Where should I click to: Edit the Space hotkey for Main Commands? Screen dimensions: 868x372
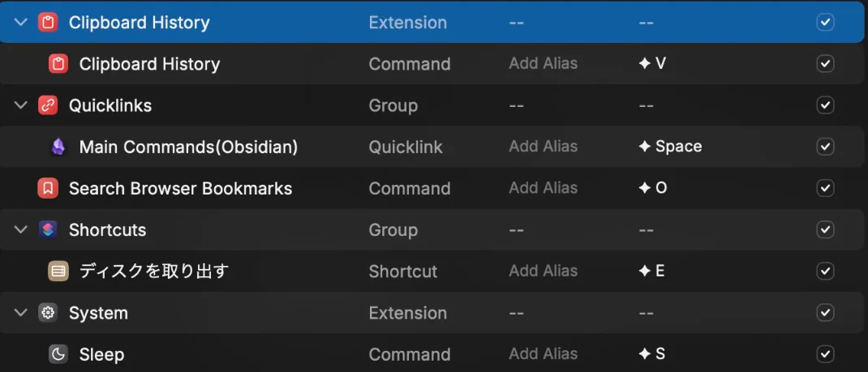pyautogui.click(x=670, y=147)
